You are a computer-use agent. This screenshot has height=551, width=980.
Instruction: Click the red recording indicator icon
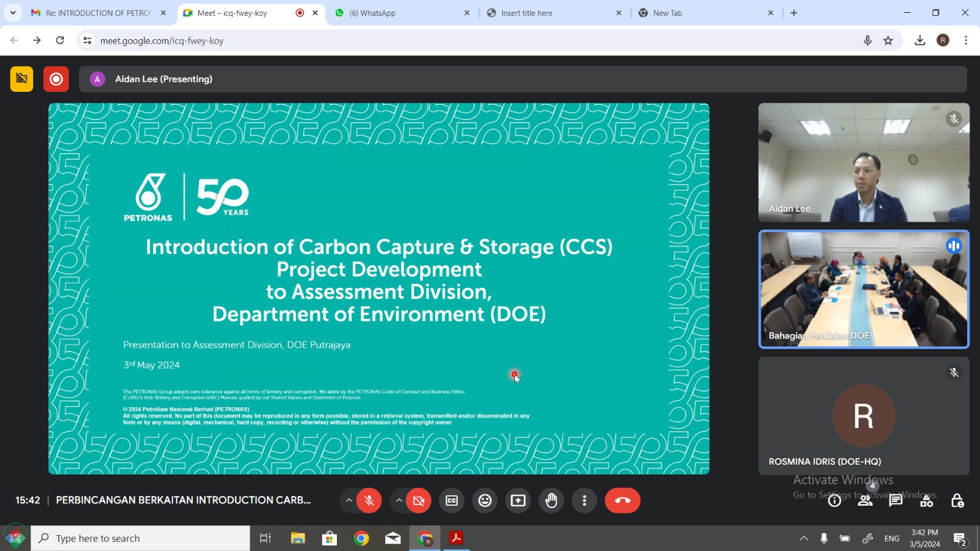tap(56, 79)
